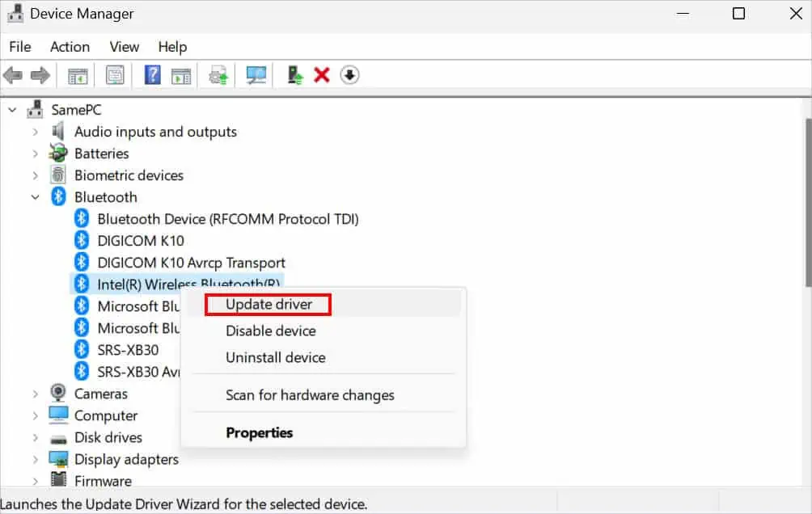Image resolution: width=812 pixels, height=514 pixels.
Task: Click the Uninstall device red X icon
Action: point(321,74)
